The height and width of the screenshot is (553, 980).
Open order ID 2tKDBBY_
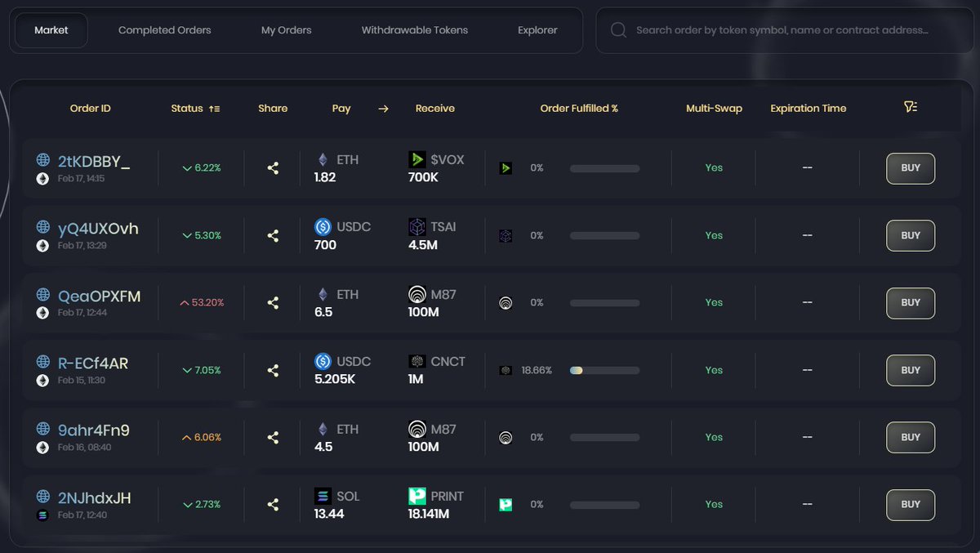tap(94, 162)
